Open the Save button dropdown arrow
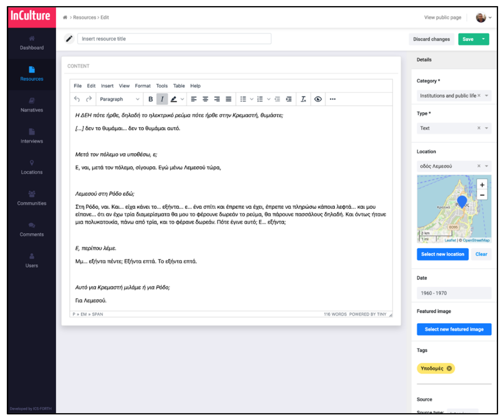The width and height of the screenshot is (504, 420). point(483,39)
